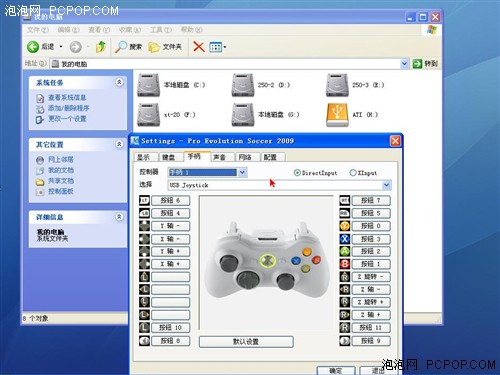The height and width of the screenshot is (375, 500).
Task: Click the red B button icon
Action: [345, 264]
